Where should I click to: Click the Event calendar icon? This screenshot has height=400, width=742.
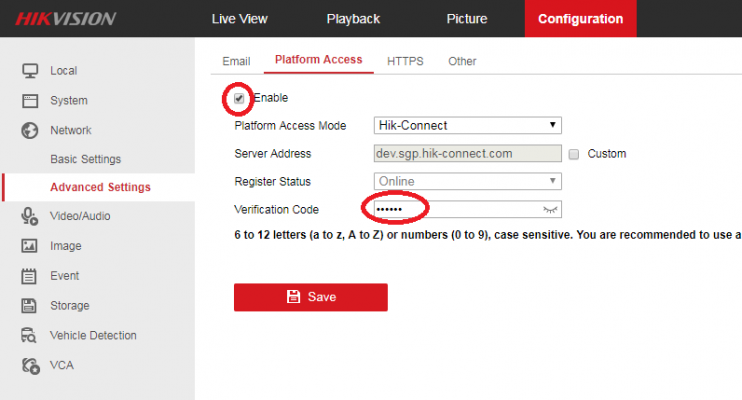tap(29, 276)
